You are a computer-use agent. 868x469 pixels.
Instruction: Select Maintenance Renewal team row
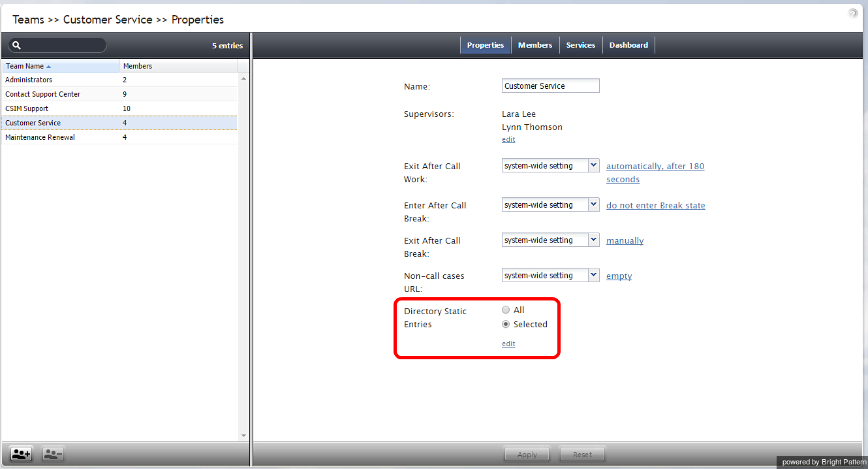(119, 137)
